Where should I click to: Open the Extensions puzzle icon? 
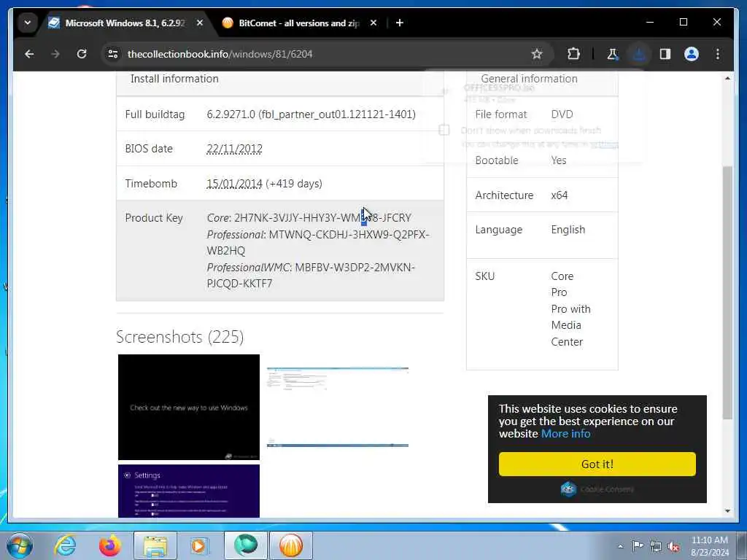(x=573, y=54)
